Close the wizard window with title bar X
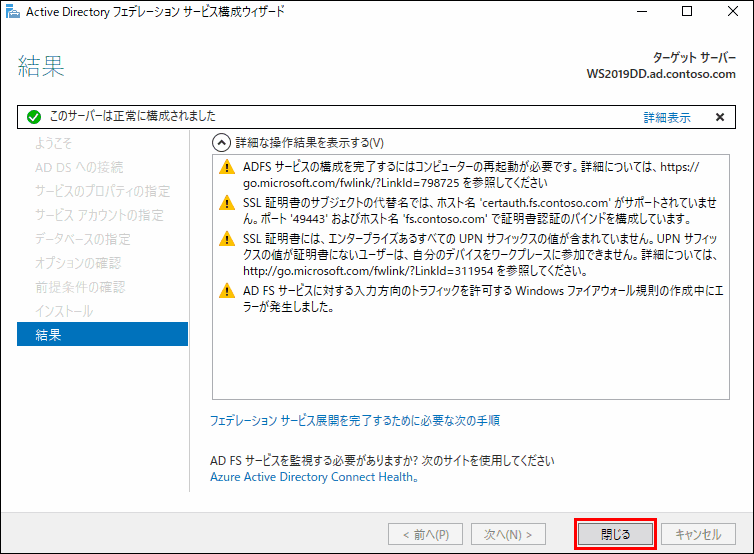 732,12
